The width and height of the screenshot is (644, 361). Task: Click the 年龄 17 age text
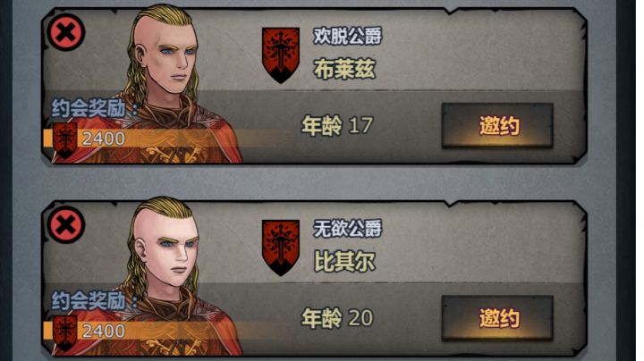click(x=337, y=125)
